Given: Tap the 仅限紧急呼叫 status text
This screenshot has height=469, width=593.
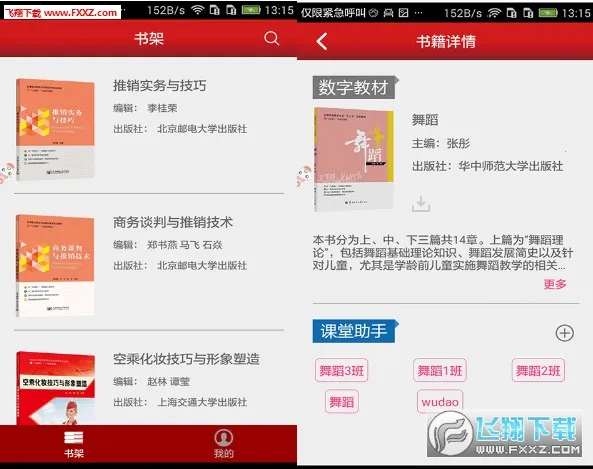Looking at the screenshot, I should point(333,13).
